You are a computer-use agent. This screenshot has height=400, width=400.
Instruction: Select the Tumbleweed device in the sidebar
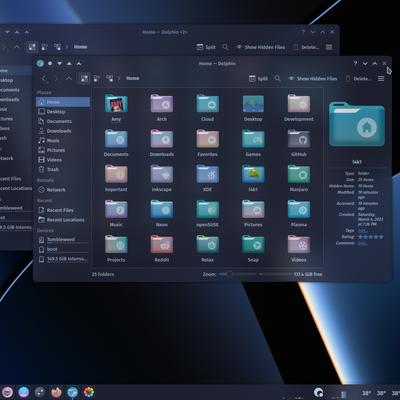tap(63, 240)
